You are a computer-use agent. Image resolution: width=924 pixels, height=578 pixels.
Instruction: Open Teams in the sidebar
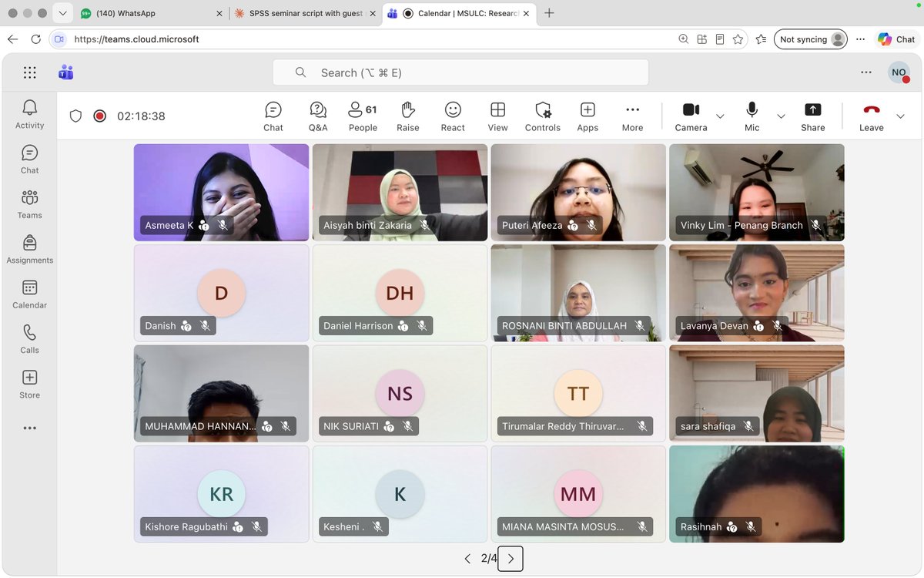29,204
